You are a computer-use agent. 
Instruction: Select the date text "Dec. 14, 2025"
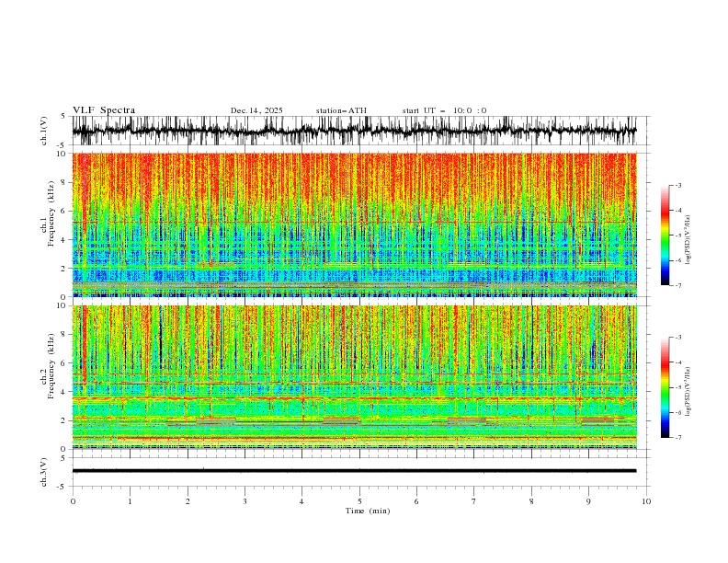[256, 110]
